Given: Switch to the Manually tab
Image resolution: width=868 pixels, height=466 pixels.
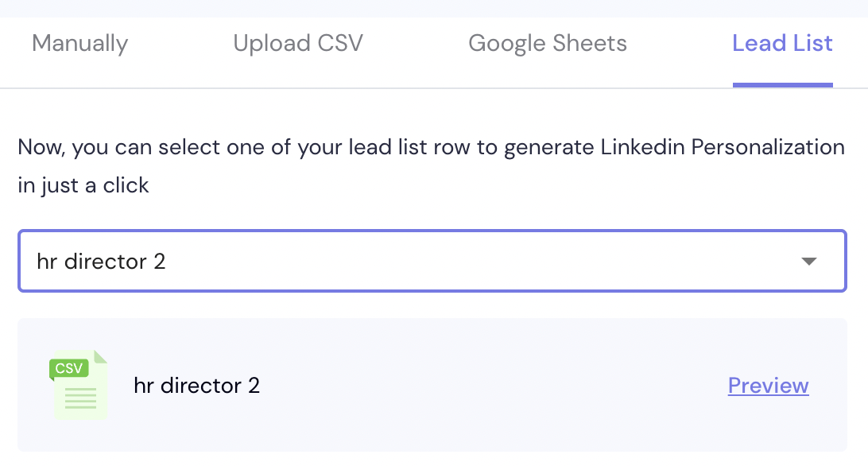Looking at the screenshot, I should [x=79, y=43].
